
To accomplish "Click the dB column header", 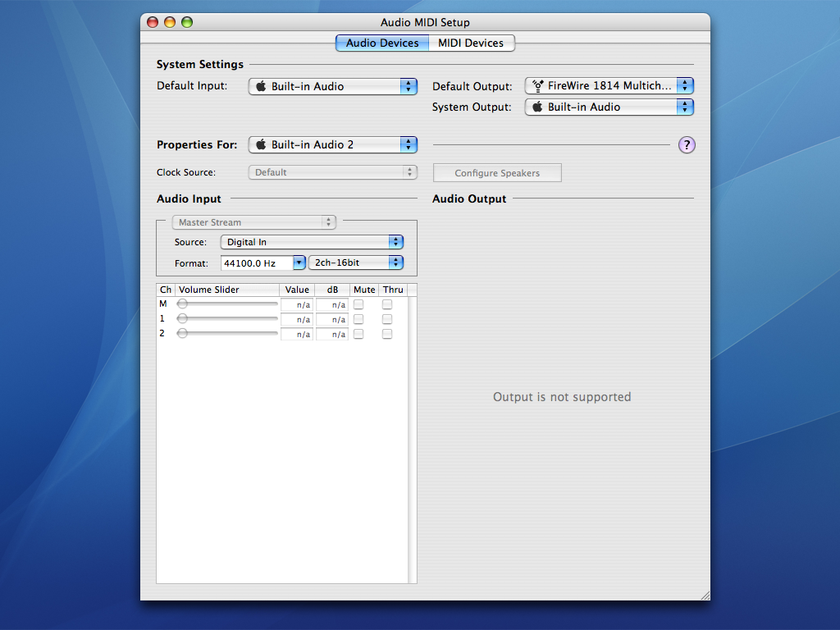I will click(x=332, y=290).
